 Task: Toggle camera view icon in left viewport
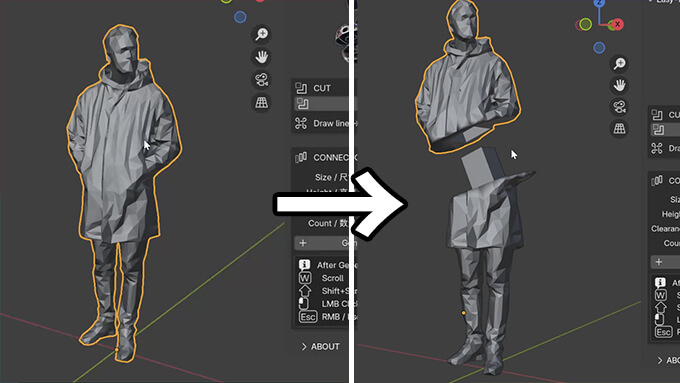point(261,80)
